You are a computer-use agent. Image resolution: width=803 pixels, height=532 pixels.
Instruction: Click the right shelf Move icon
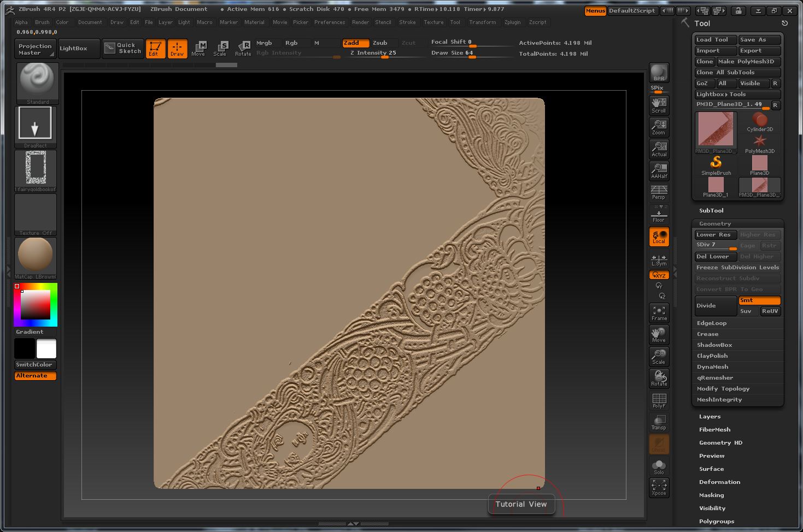tap(659, 334)
